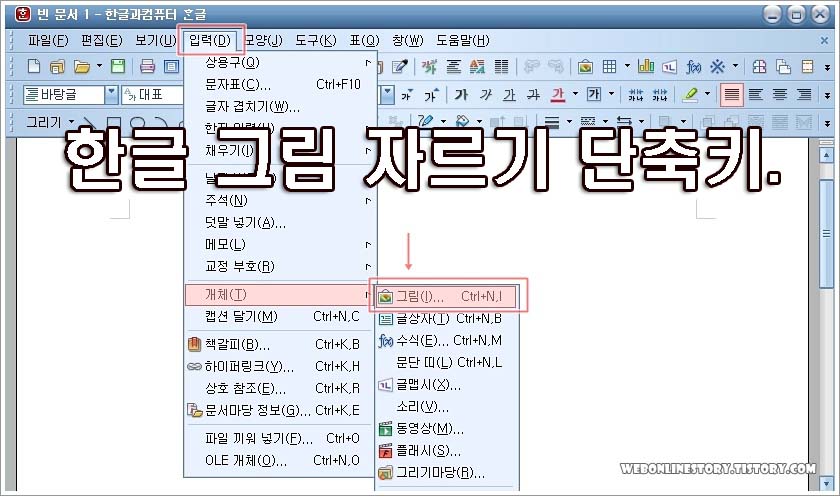Insert picture using toolbar picture icon
840x496 pixels.
(585, 66)
